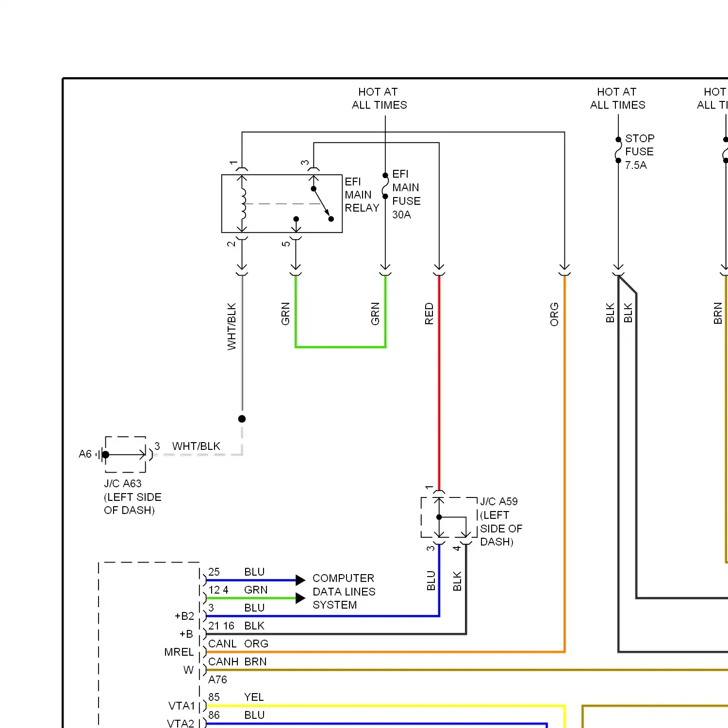Click the EFI MAIN FUSE 30A label
Screen dimensions: 728x728
[x=406, y=194]
